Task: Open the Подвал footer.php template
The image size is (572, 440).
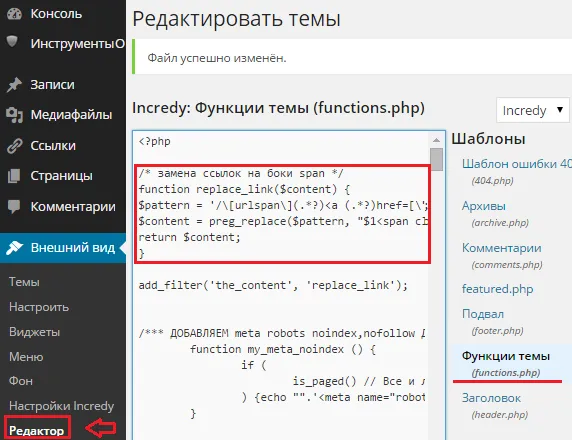Action: tap(483, 314)
